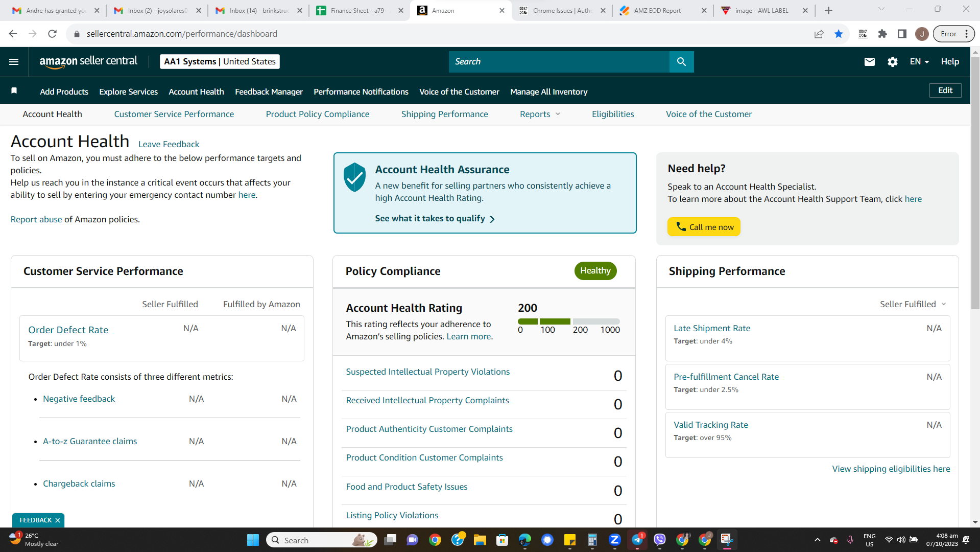
Task: Open the Negative feedback link
Action: pyautogui.click(x=79, y=399)
